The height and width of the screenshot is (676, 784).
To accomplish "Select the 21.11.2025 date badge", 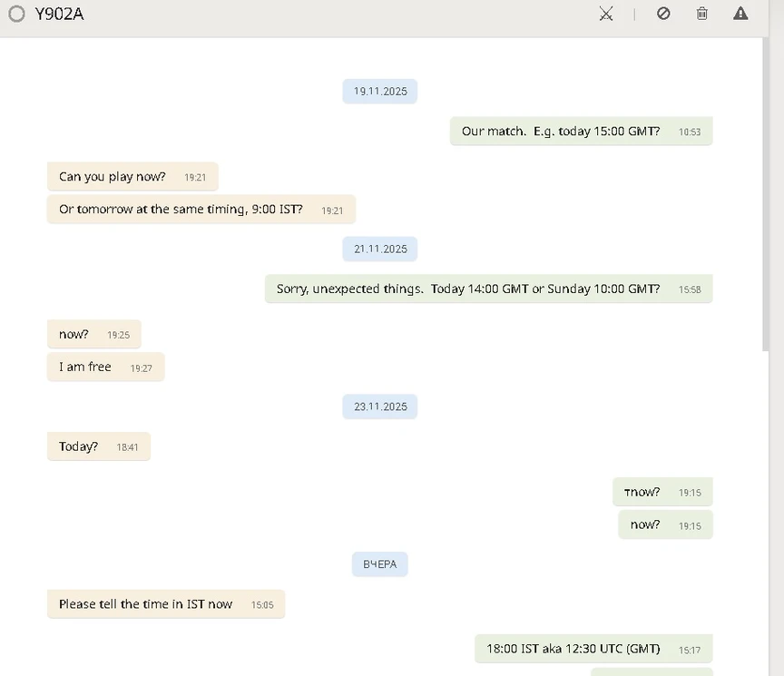I will 380,249.
